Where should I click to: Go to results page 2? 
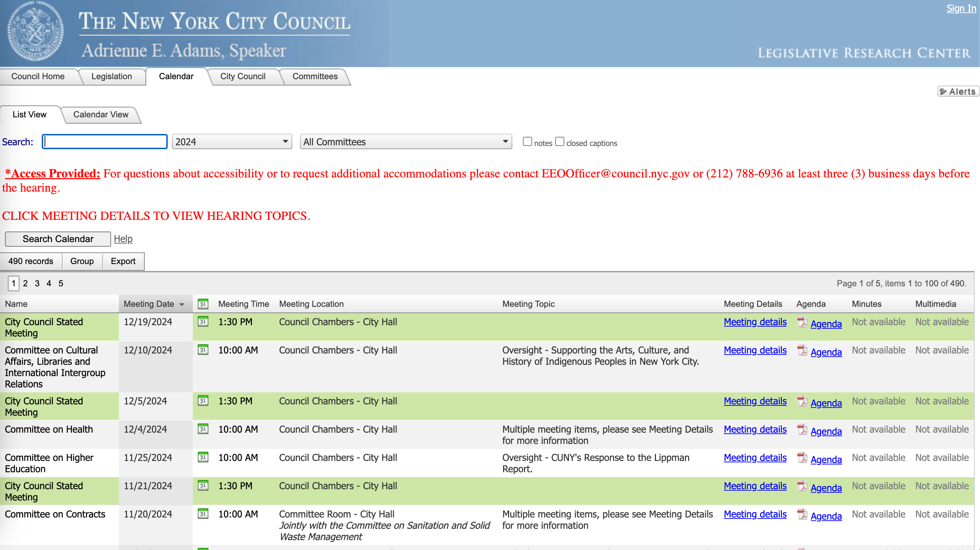(25, 283)
